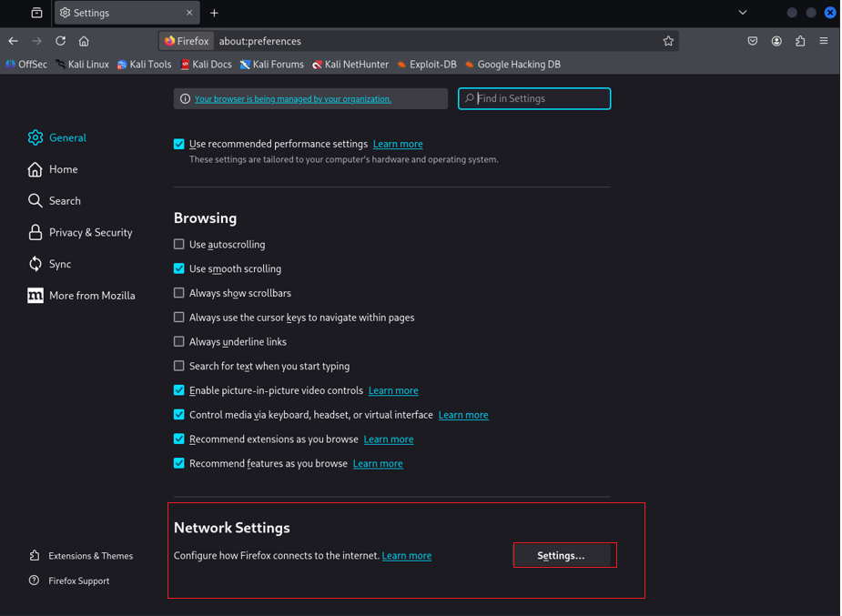The width and height of the screenshot is (842, 616).
Task: Open the Kali Docs bookmark
Action: click(x=207, y=65)
